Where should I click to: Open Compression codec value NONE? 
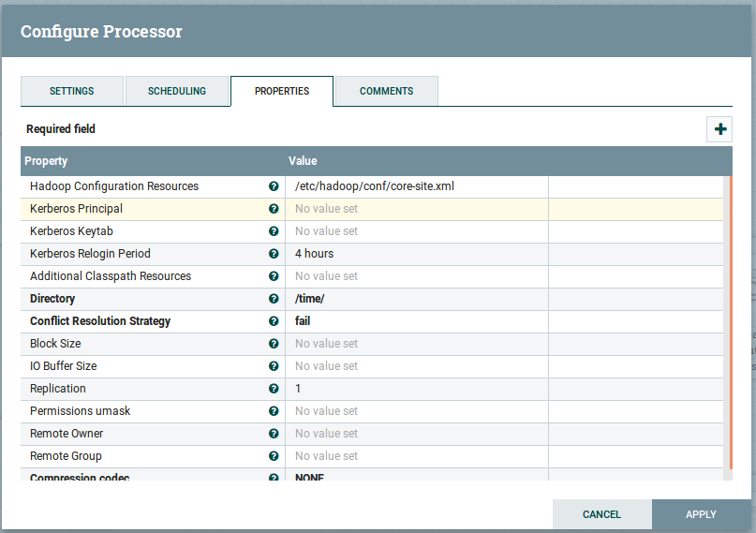click(x=416, y=477)
